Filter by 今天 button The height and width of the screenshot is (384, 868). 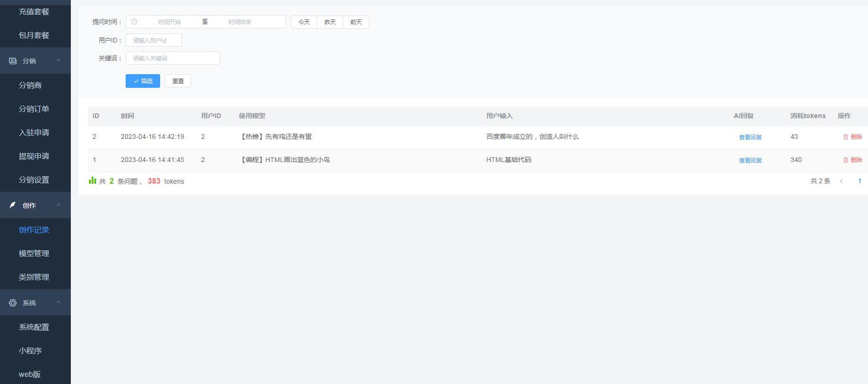pyautogui.click(x=304, y=22)
